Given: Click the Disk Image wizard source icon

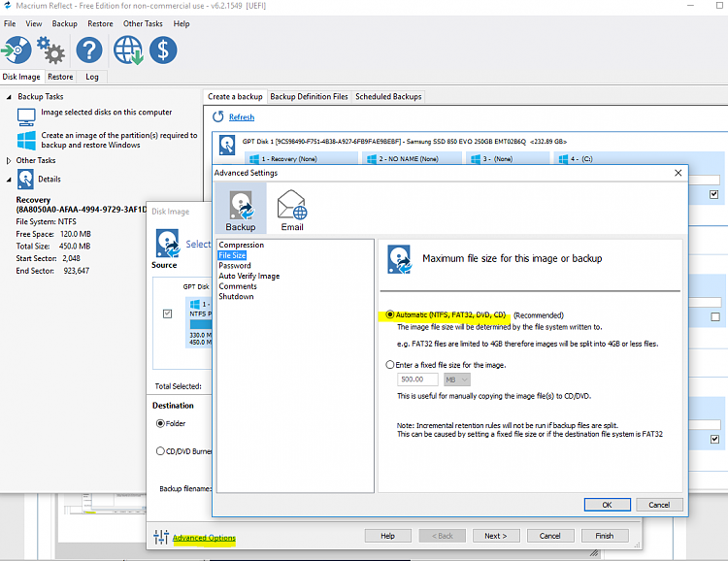Looking at the screenshot, I should 168,243.
